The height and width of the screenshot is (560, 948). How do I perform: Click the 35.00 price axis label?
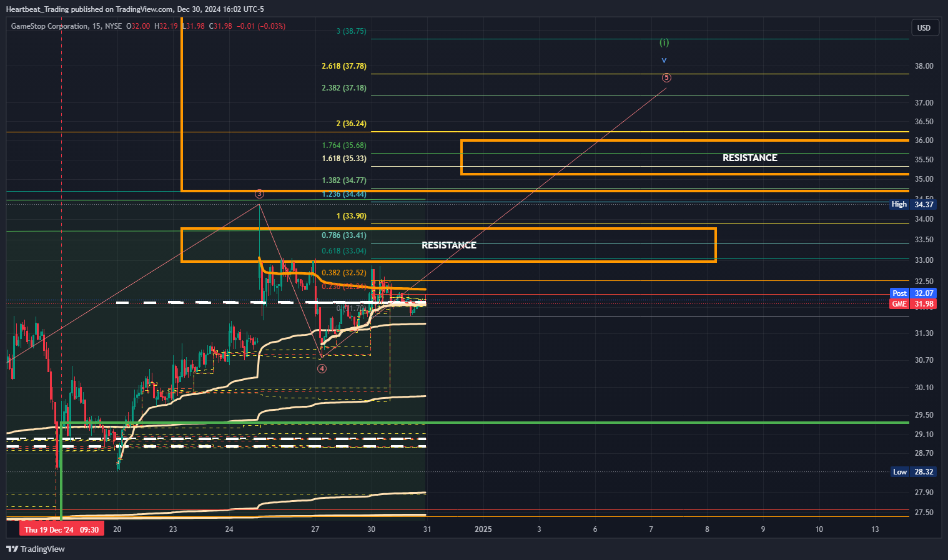[924, 179]
